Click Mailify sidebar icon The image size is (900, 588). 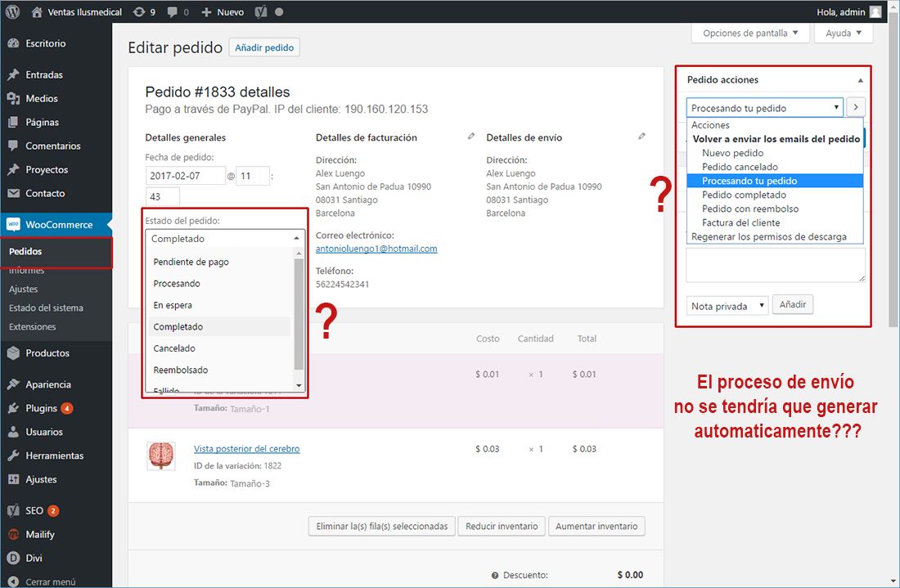(13, 534)
